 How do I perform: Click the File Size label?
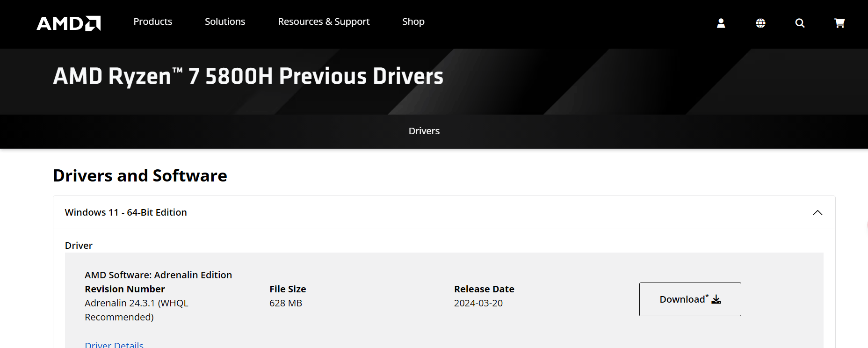tap(288, 289)
